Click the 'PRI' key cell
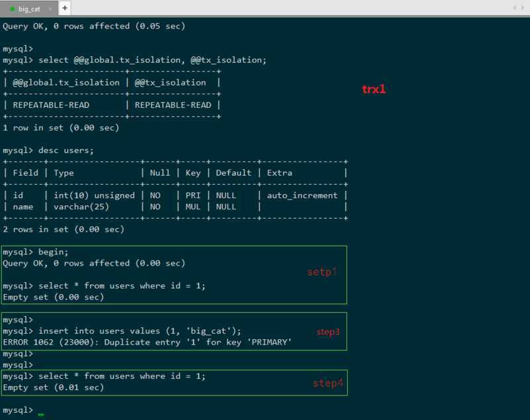Screen dimensions: 530x420 (x=193, y=195)
